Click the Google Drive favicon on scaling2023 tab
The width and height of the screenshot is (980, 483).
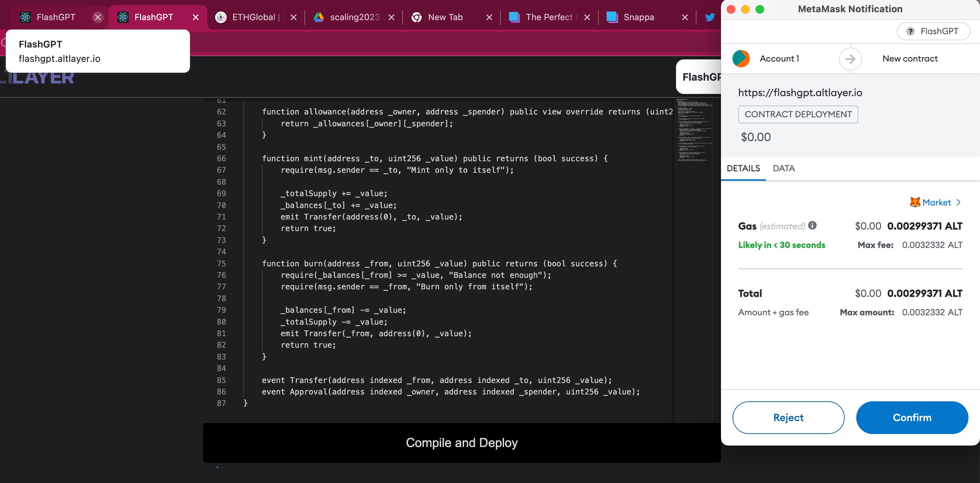(x=319, y=17)
